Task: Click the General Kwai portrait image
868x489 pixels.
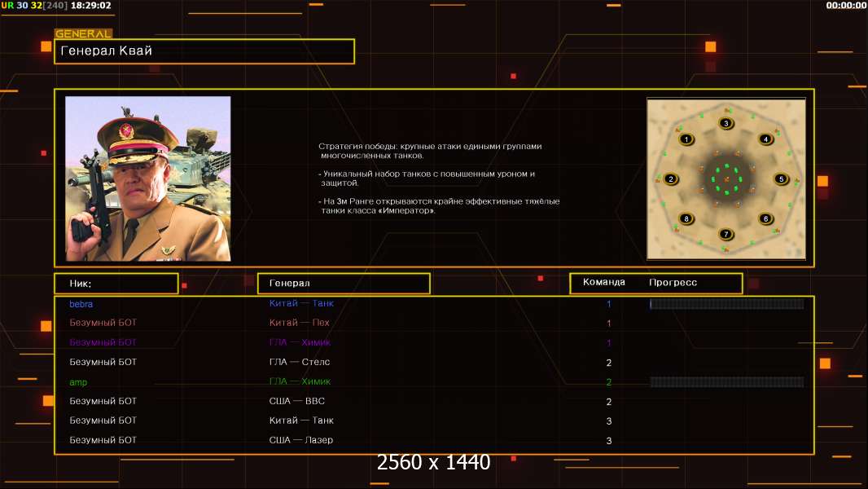Action: tap(148, 178)
